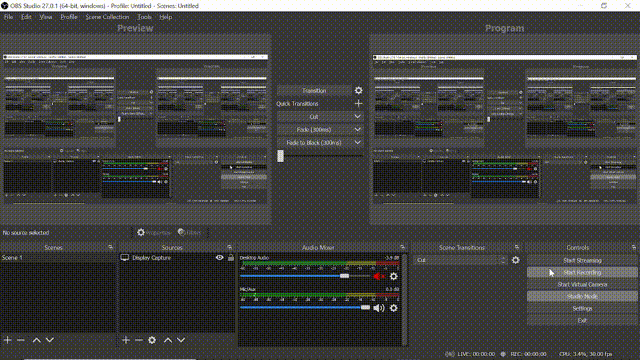Image resolution: width=640 pixels, height=360 pixels.
Task: Click the Audio Mixer vertical scrollbar
Action: (x=404, y=300)
